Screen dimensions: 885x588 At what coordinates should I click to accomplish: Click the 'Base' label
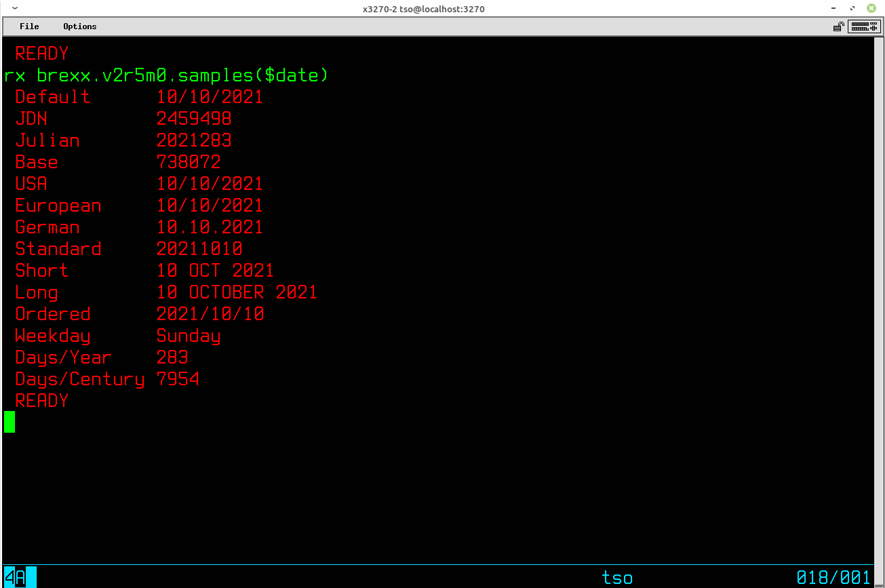click(x=37, y=161)
